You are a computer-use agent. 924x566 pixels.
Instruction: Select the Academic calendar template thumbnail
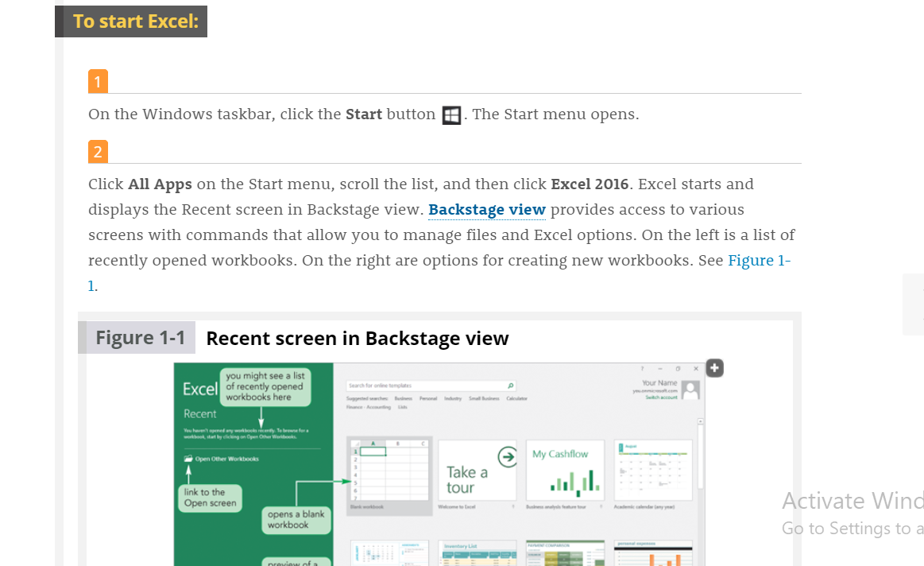coord(653,470)
